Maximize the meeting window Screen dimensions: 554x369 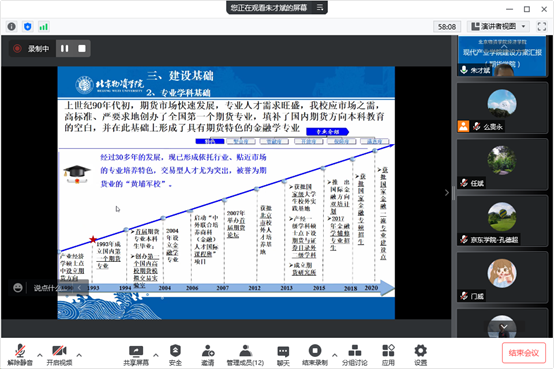[526, 9]
